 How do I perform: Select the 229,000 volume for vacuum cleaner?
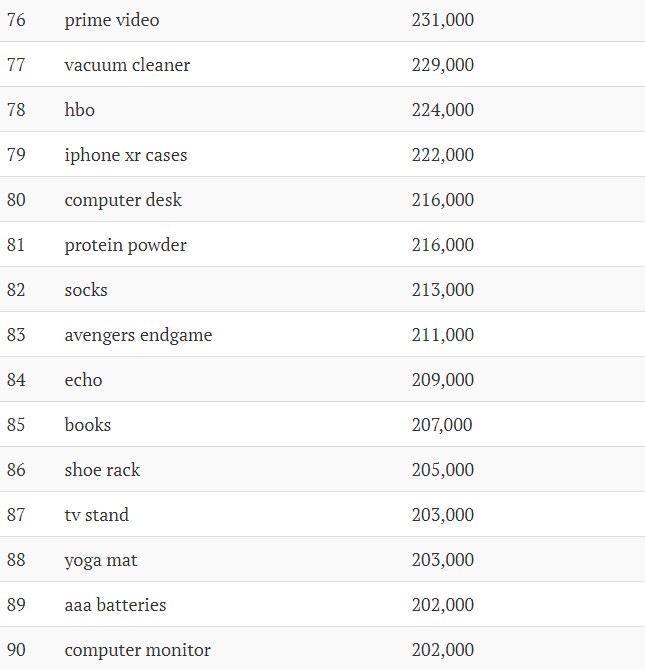click(x=443, y=65)
